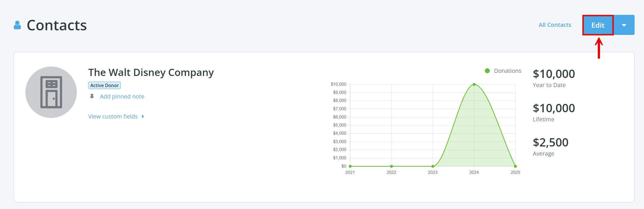Click the 2025 data point on chart
The width and height of the screenshot is (644, 209).
pos(515,166)
